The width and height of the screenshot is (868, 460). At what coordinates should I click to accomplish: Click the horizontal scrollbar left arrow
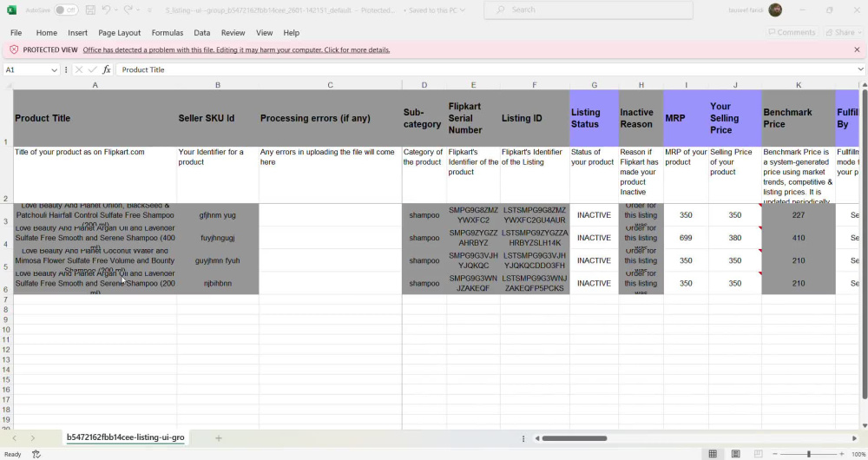(x=537, y=438)
